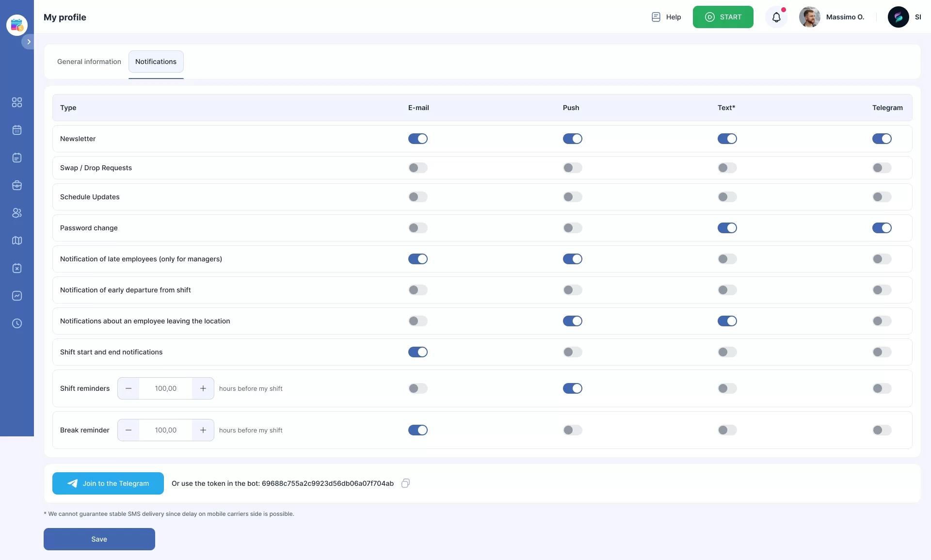Increase Shift reminders hours with plus
The image size is (931, 560).
tap(203, 388)
